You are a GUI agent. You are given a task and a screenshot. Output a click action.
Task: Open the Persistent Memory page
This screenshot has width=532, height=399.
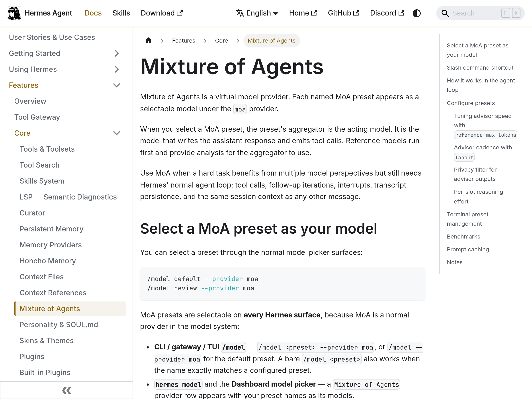51,229
